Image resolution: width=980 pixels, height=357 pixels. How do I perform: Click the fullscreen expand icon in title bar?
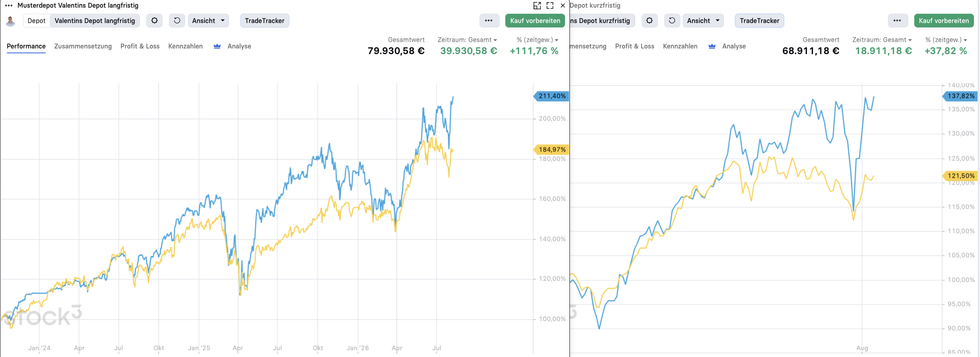pos(550,6)
